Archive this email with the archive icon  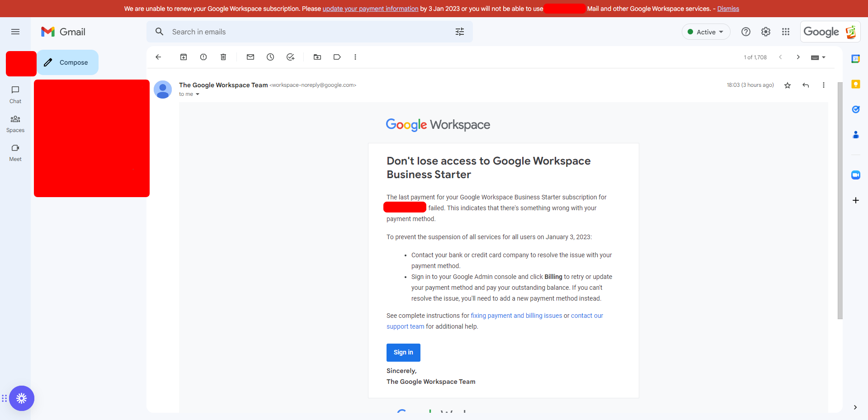[x=184, y=57]
